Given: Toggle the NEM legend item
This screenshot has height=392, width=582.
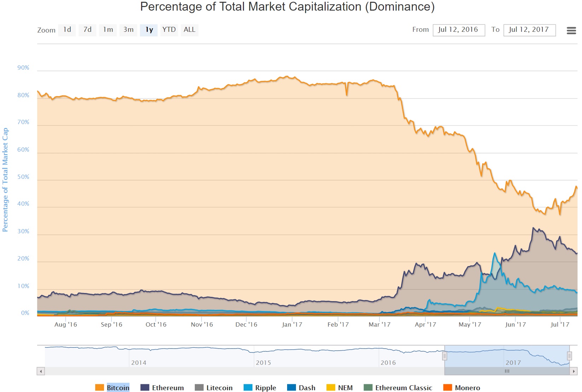Looking at the screenshot, I should click(x=345, y=388).
